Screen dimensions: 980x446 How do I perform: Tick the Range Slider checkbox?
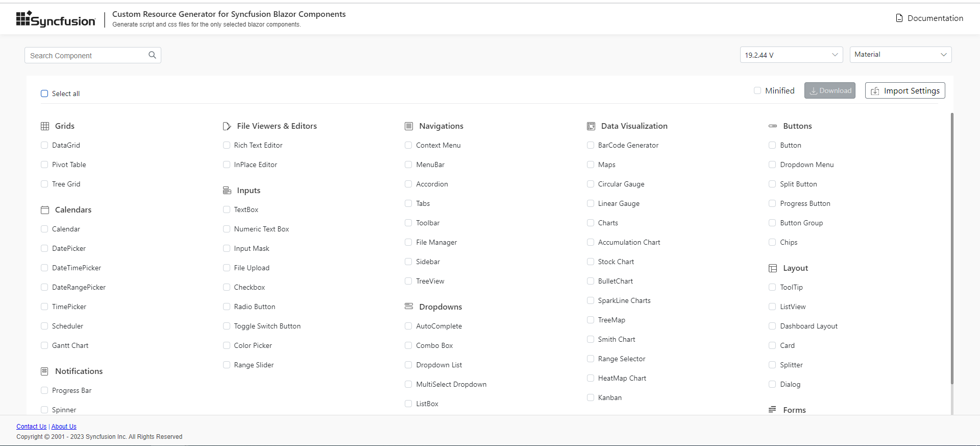227,365
